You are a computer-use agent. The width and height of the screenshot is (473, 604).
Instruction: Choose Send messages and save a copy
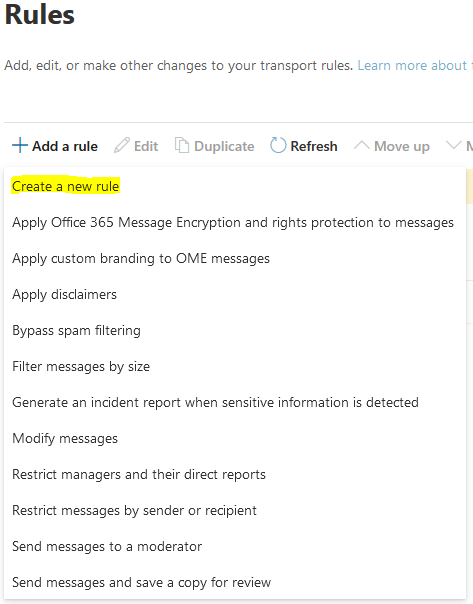(141, 582)
